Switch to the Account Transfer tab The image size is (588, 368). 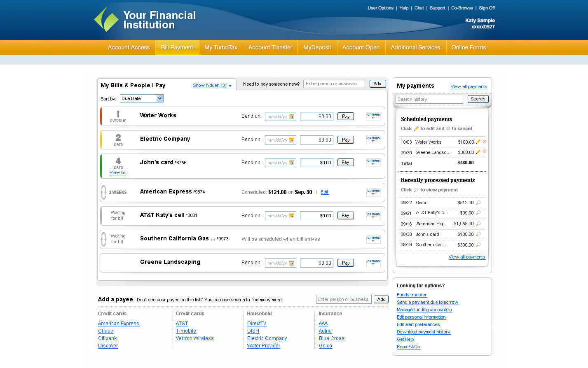(x=270, y=47)
